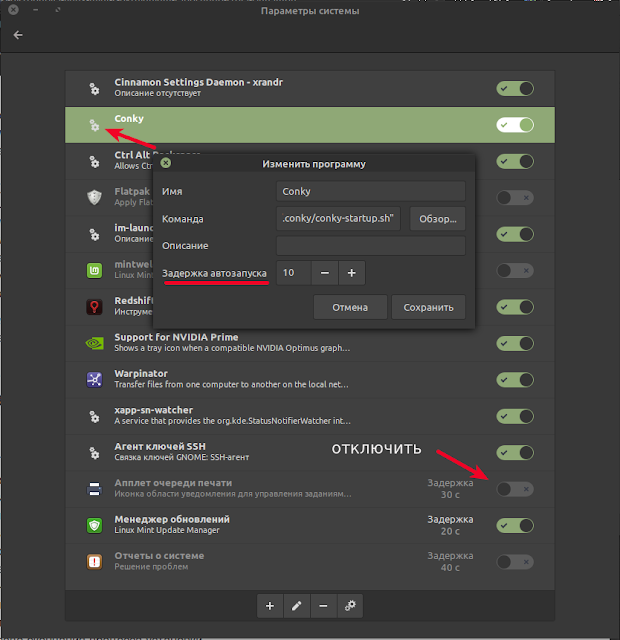Save changes with Сохранить button
Screen dimensions: 620x640
click(x=428, y=307)
